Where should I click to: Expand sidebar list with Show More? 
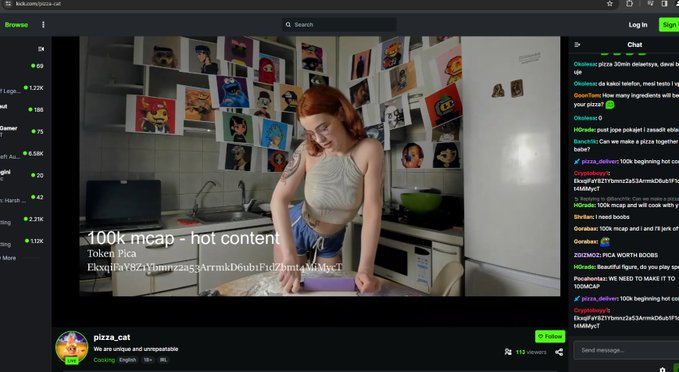click(x=8, y=258)
